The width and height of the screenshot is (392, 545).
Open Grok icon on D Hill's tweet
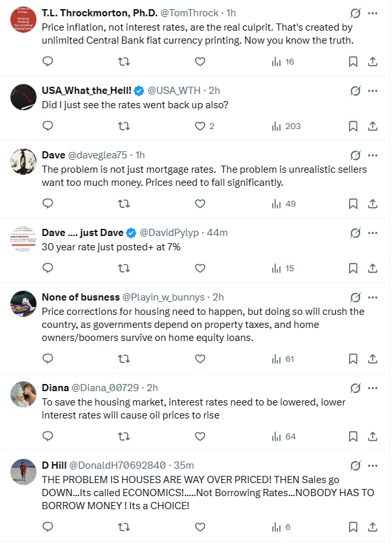356,465
